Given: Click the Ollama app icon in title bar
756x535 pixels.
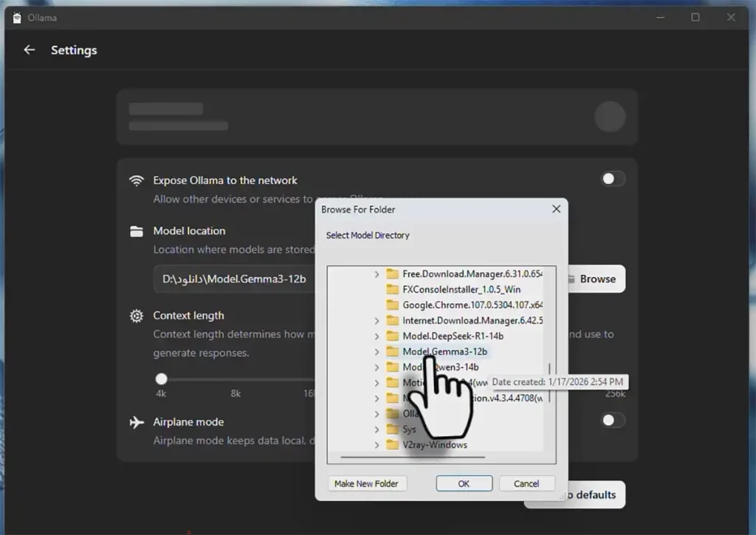Looking at the screenshot, I should point(17,18).
